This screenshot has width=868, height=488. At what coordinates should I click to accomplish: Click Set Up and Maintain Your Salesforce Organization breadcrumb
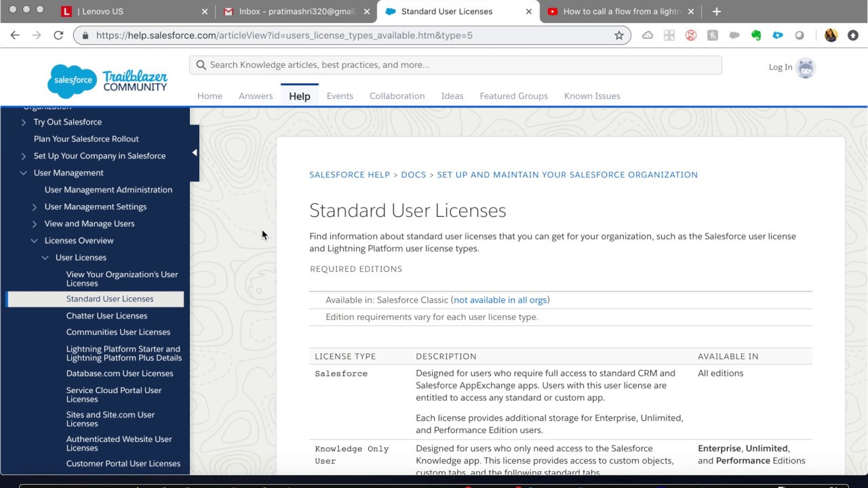coord(568,175)
